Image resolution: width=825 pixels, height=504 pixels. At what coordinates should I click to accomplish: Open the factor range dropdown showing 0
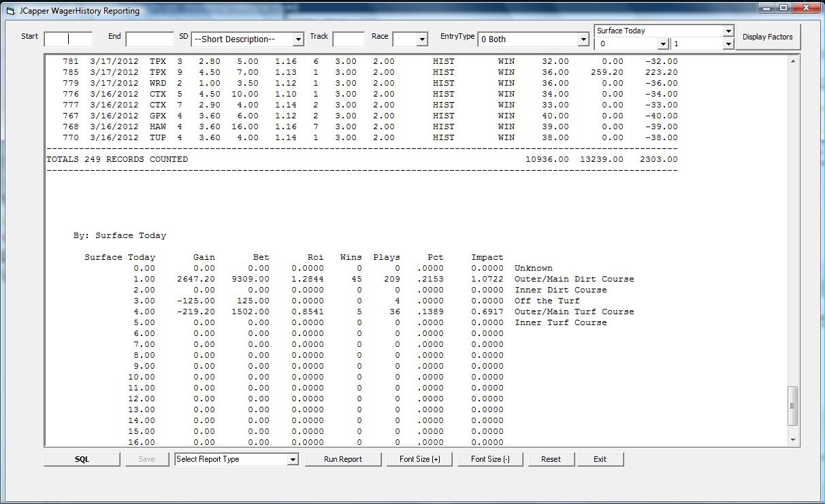[663, 44]
